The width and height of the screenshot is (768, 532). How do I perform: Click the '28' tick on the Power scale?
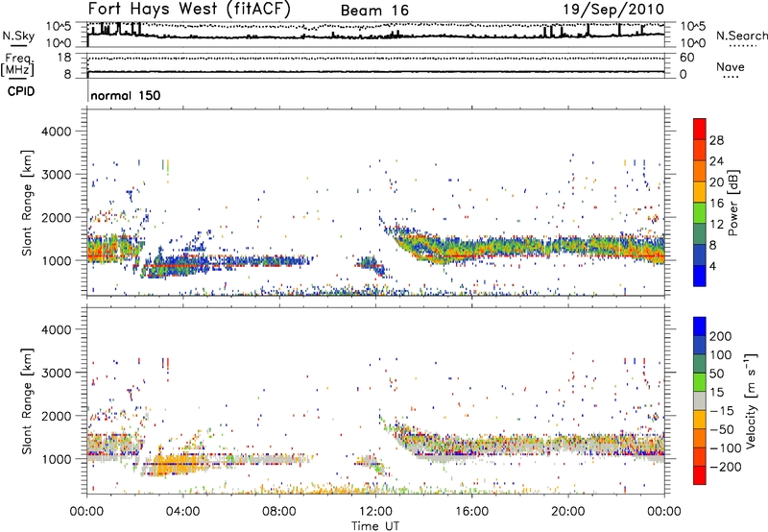pyautogui.click(x=716, y=140)
